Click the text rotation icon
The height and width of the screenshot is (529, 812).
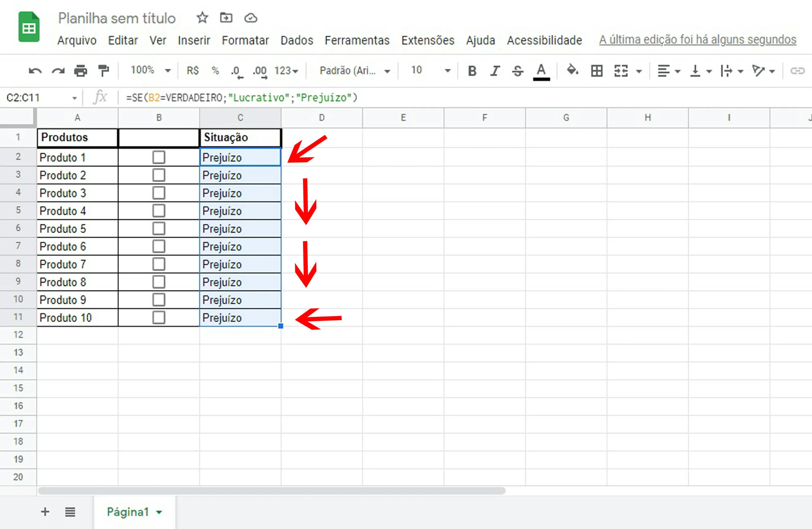pos(758,71)
